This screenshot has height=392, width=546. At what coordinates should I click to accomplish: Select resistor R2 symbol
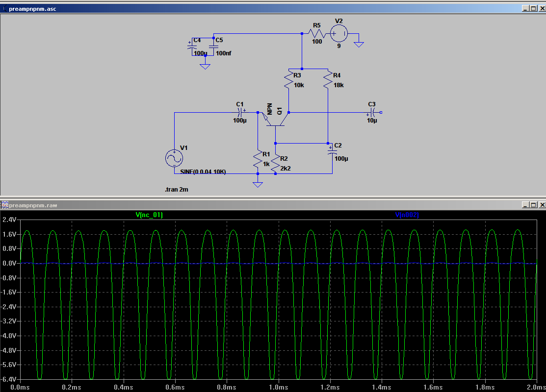click(275, 163)
